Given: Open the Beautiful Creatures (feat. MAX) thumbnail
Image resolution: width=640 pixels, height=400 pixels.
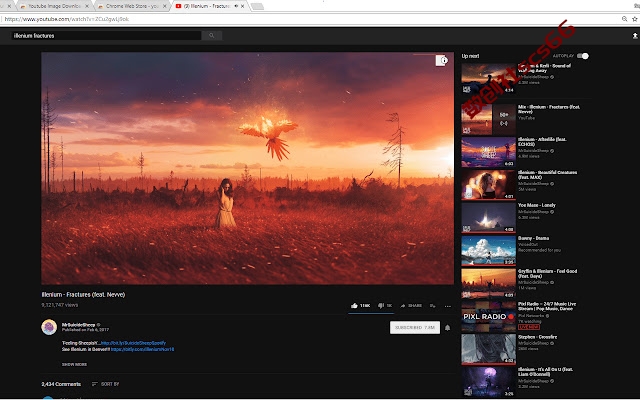Looking at the screenshot, I should (x=488, y=185).
